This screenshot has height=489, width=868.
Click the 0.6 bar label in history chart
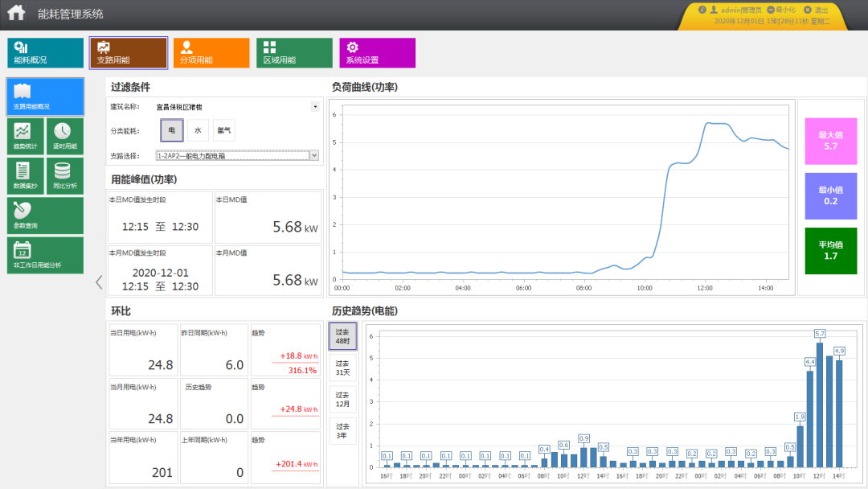coord(563,445)
